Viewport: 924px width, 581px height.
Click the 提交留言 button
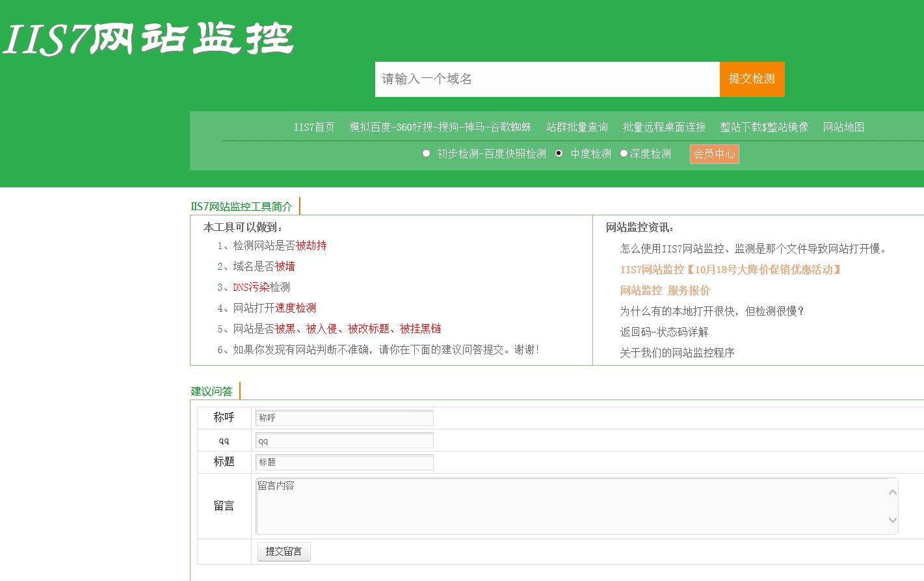coord(284,552)
